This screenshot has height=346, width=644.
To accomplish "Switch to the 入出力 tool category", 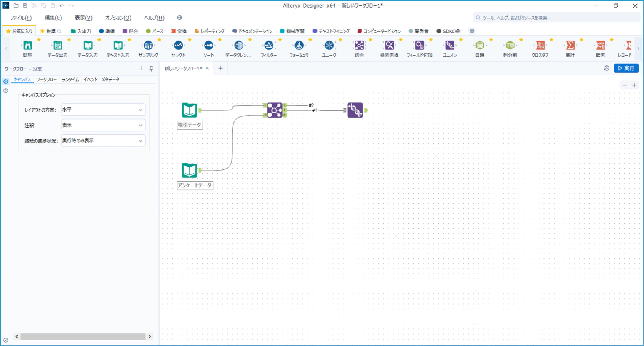I will [x=81, y=31].
